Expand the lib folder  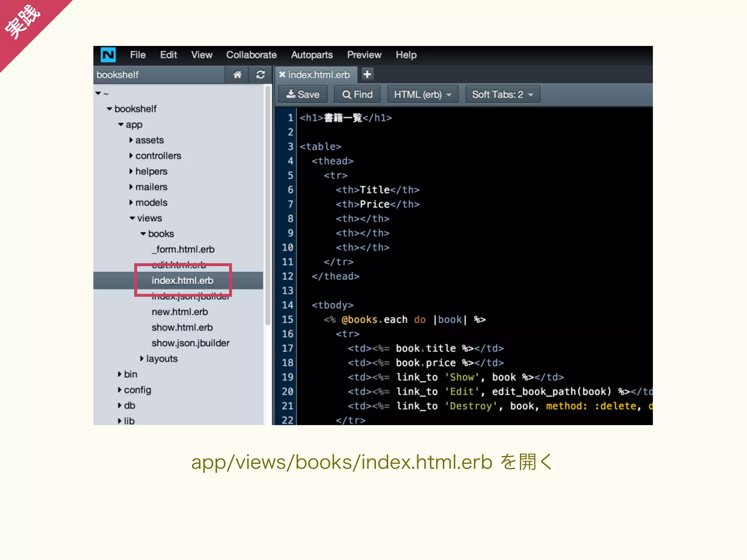coord(119,421)
